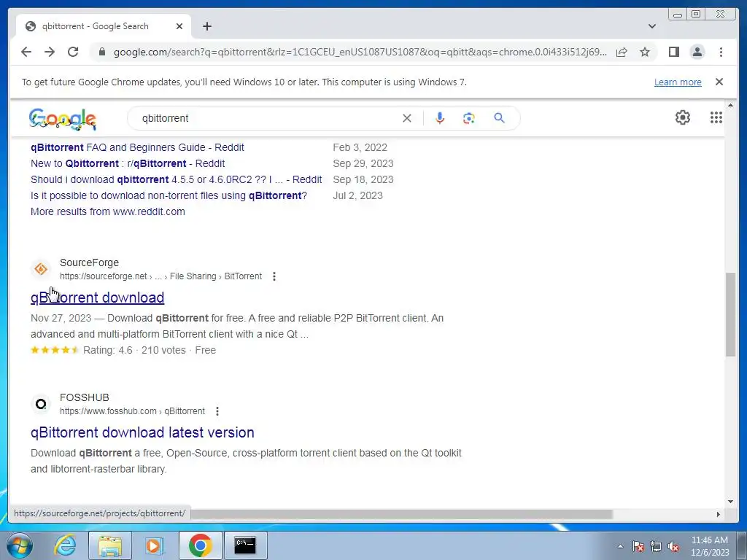Open the FOSSHUB result options menu

click(217, 411)
